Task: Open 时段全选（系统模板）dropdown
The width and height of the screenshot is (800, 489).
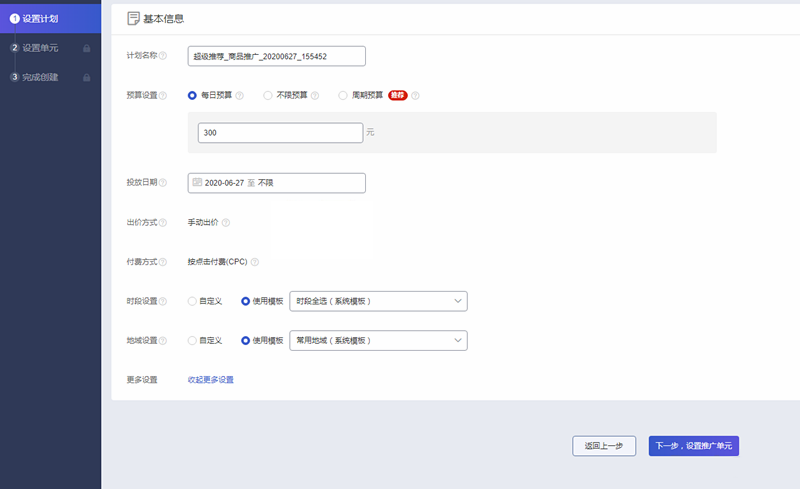Action: (x=379, y=301)
